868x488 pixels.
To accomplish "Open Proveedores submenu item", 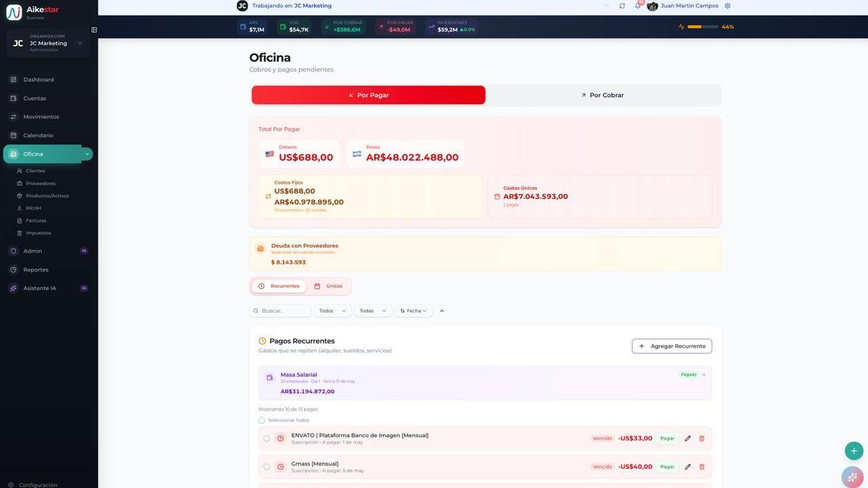I will pyautogui.click(x=41, y=184).
